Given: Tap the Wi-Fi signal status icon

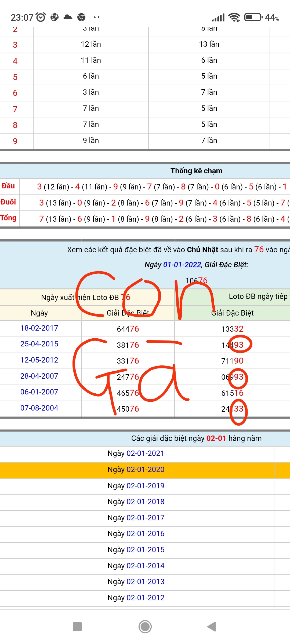Looking at the screenshot, I should coord(234,17).
